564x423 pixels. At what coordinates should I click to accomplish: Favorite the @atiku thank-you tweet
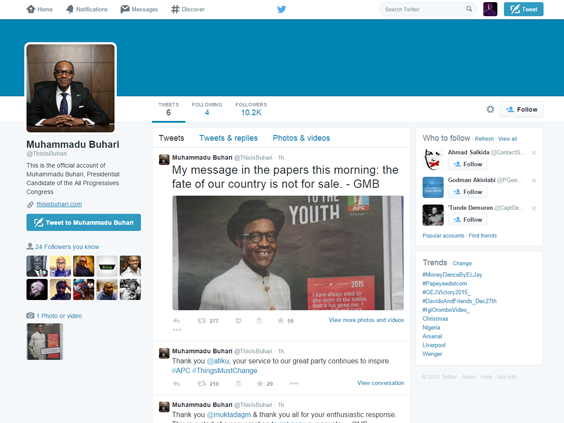coord(260,383)
